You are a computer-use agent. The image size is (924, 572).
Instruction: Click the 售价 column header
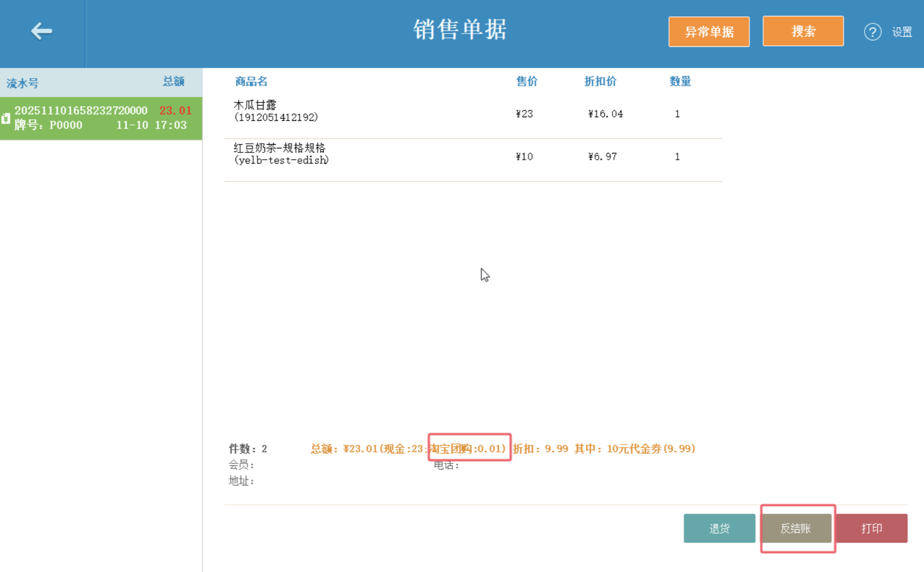(527, 82)
